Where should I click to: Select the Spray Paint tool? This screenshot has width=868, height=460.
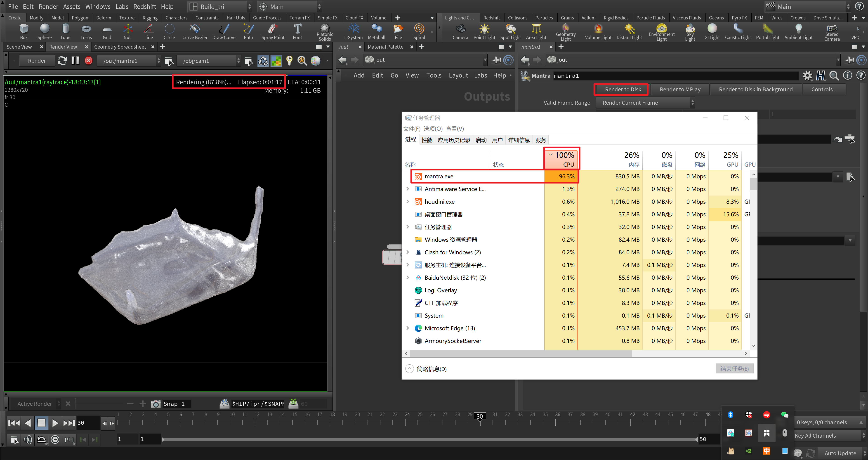pyautogui.click(x=273, y=32)
